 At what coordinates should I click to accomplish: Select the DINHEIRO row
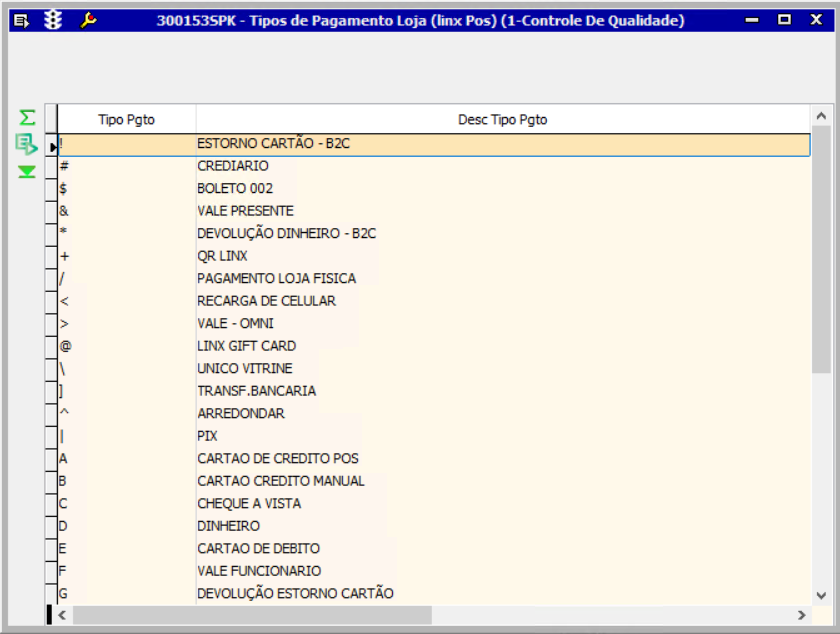(x=434, y=526)
